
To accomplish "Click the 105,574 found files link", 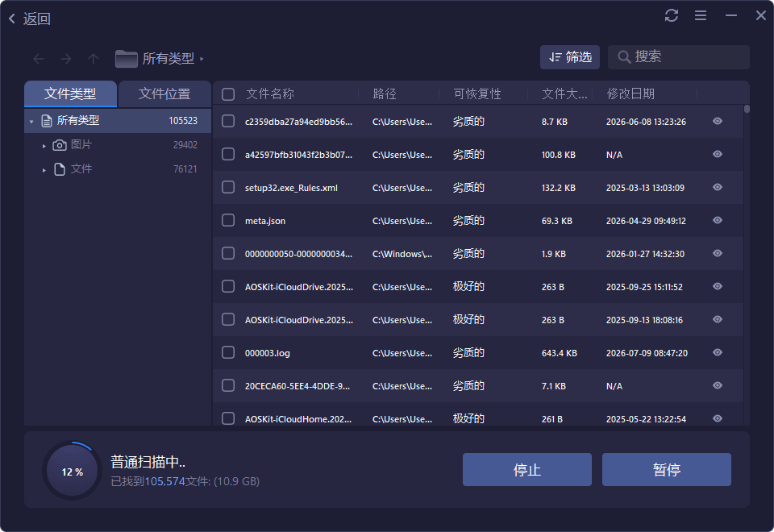I will pyautogui.click(x=164, y=481).
